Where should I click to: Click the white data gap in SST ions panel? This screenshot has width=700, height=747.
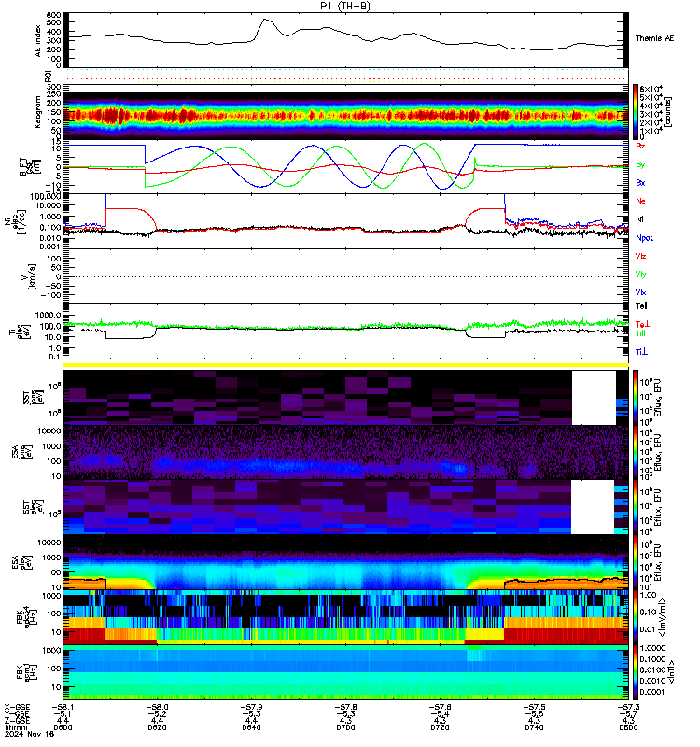pyautogui.click(x=594, y=398)
